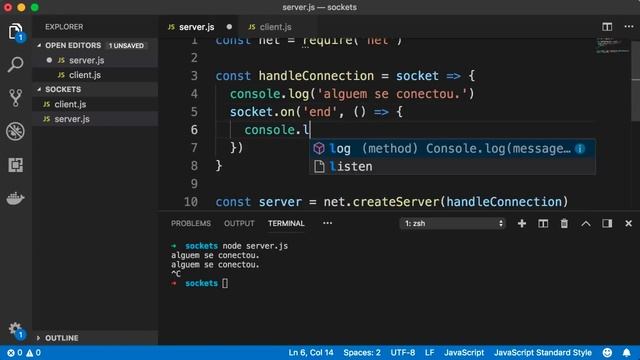Expand the Outline section
Image resolution: width=640 pixels, height=360 pixels.
(38, 338)
